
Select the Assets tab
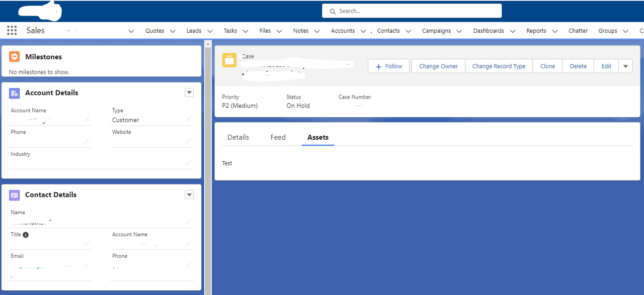(318, 137)
